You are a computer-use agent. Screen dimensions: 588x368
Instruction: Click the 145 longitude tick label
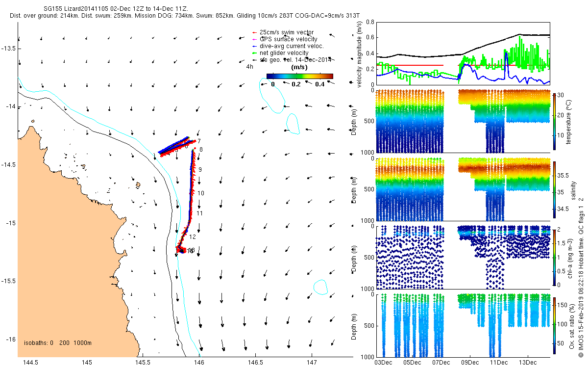[x=87, y=362]
